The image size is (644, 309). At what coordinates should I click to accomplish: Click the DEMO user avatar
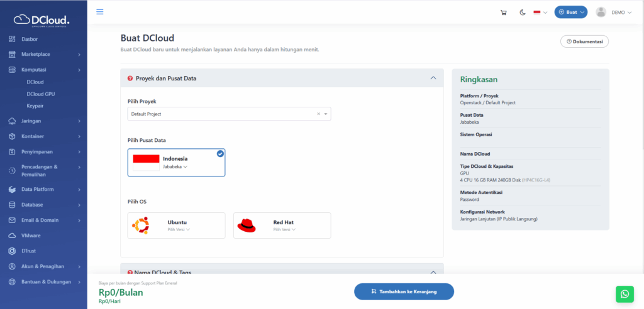point(601,12)
